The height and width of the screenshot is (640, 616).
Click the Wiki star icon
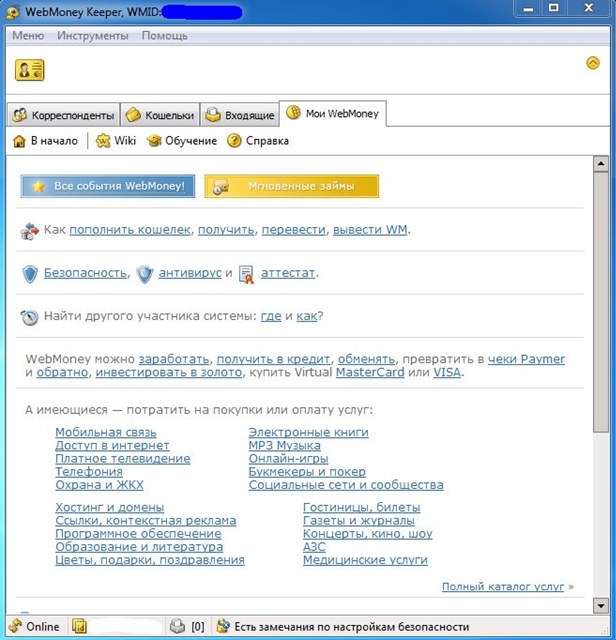click(103, 141)
